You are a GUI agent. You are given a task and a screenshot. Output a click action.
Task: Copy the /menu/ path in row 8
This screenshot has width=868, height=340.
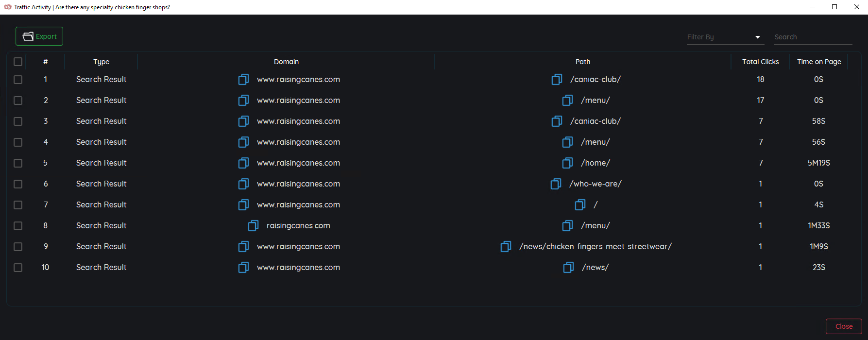coord(567,225)
